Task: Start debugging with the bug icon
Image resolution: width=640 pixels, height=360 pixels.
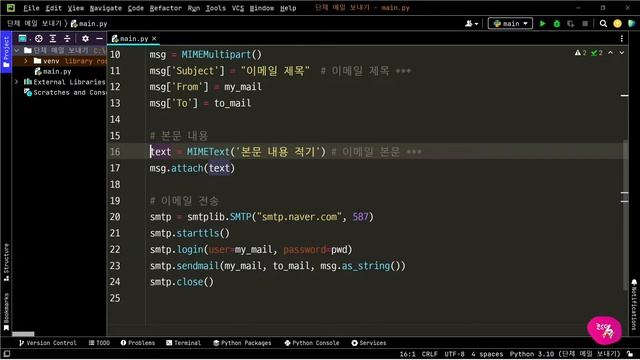Action: click(x=557, y=24)
